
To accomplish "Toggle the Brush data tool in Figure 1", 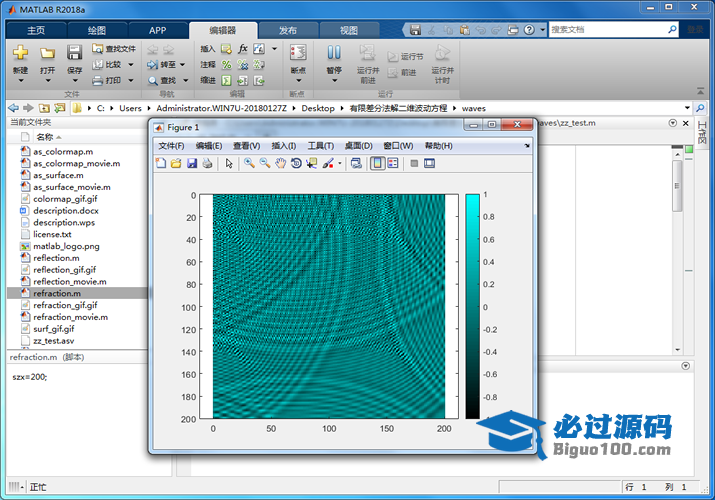I will click(328, 163).
